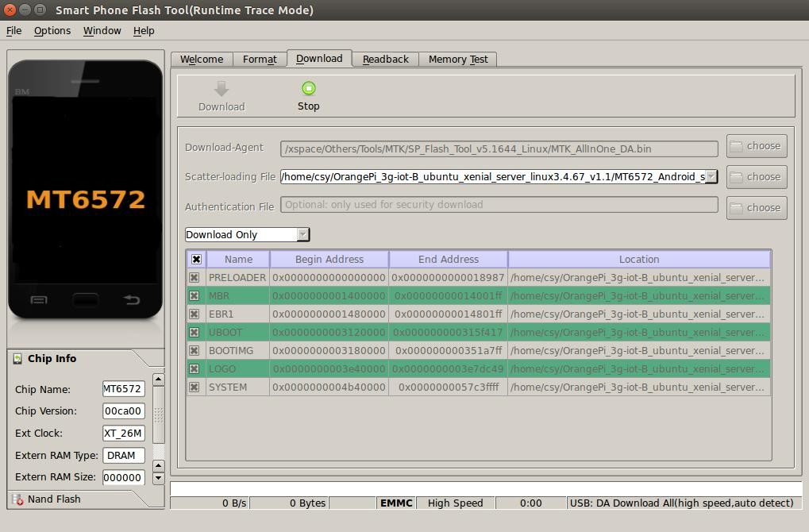Uncheck the BOOTIMG partition checkbox
The height and width of the screenshot is (532, 809).
[194, 350]
